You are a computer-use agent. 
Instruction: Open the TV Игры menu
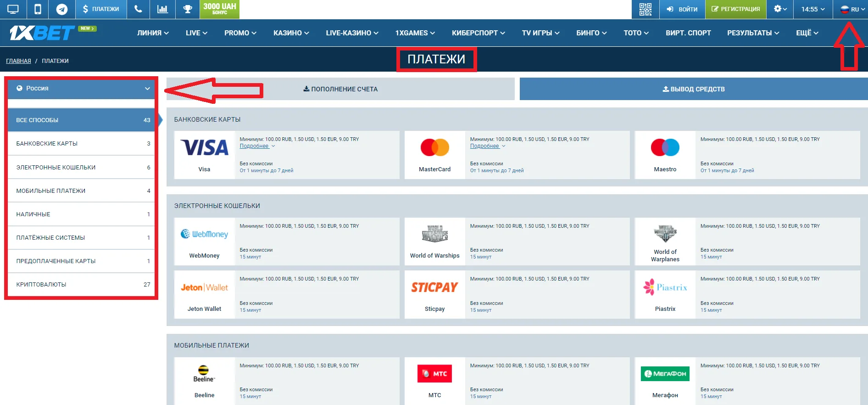541,33
